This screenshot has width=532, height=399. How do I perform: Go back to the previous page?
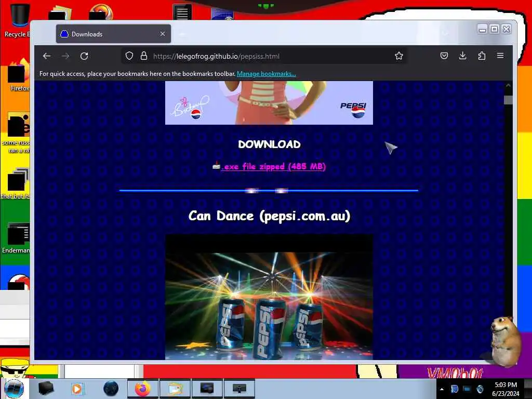pyautogui.click(x=47, y=56)
